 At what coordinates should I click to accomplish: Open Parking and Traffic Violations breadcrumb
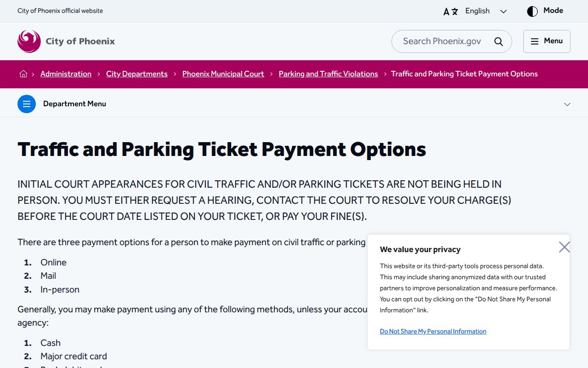328,74
